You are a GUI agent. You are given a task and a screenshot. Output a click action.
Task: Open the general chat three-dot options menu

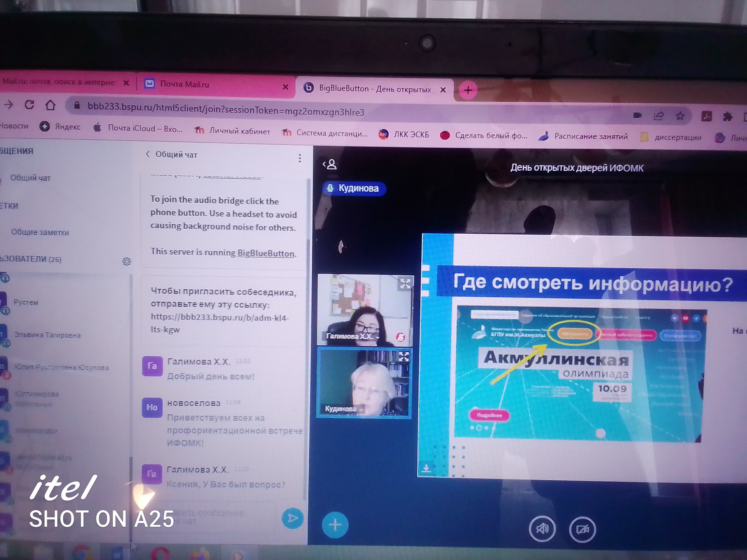click(300, 158)
